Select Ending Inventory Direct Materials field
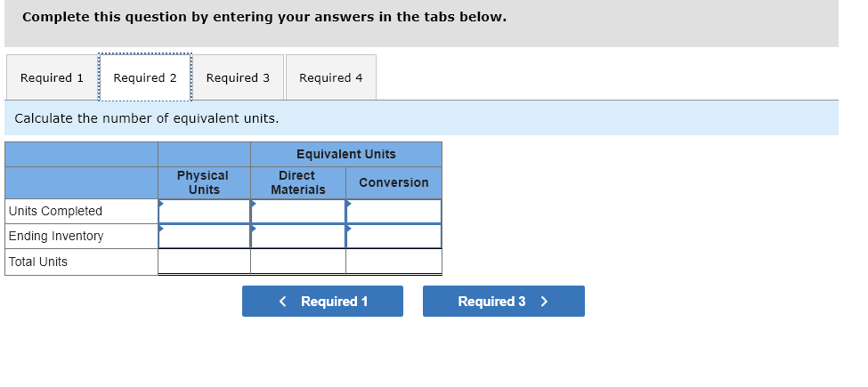The image size is (868, 387). pos(298,236)
